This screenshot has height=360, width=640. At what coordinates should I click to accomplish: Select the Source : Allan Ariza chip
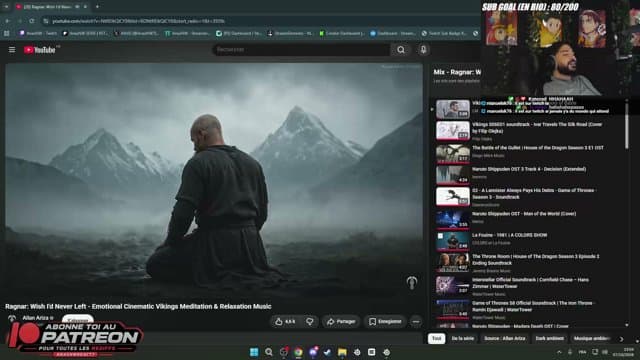point(504,338)
